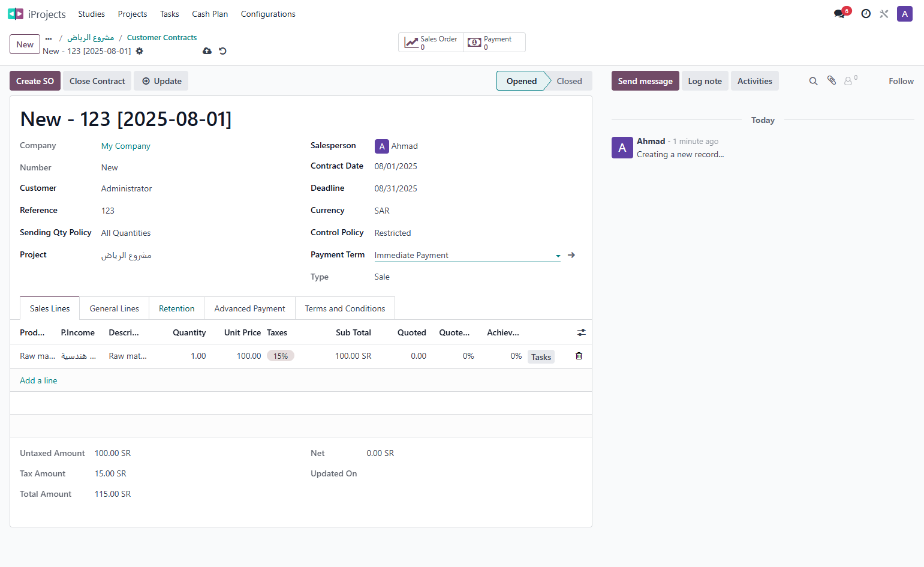Click the debug tools wrench icon
Image resolution: width=924 pixels, height=567 pixels.
(884, 14)
